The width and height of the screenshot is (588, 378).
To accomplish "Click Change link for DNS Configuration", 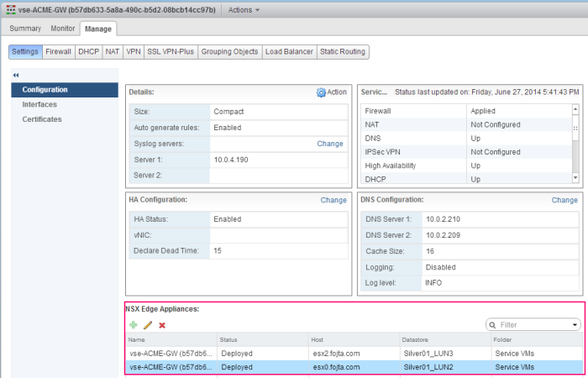I will [564, 200].
